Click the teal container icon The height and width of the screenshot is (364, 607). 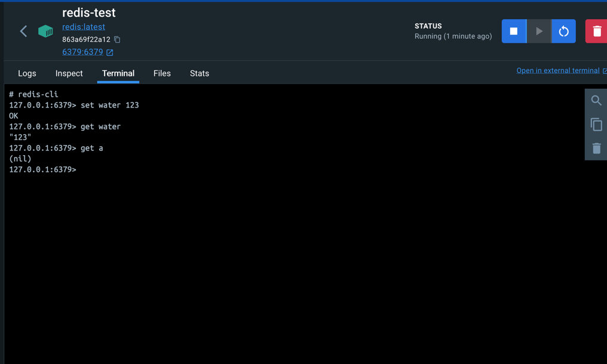pos(45,31)
